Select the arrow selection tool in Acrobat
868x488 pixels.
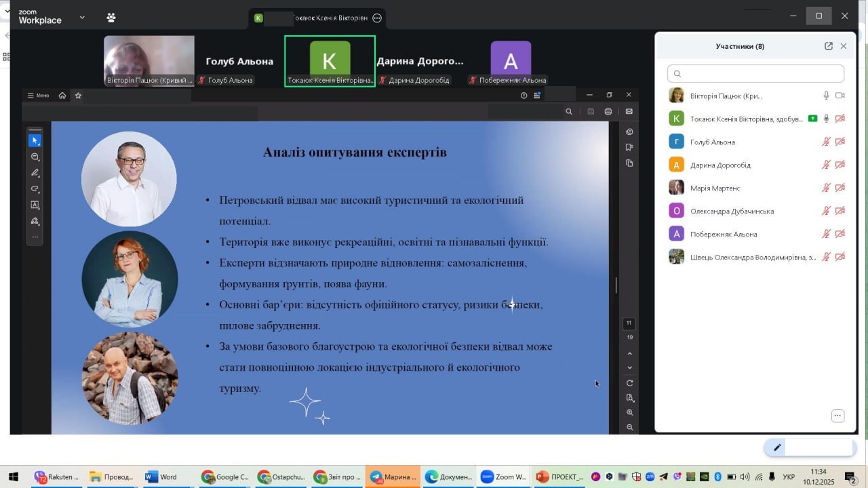pos(35,140)
